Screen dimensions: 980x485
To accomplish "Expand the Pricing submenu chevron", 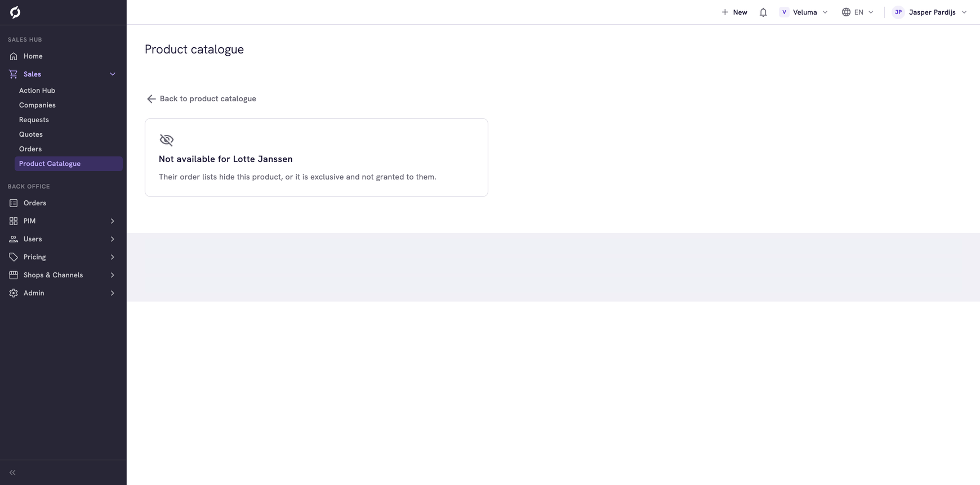I will tap(113, 257).
